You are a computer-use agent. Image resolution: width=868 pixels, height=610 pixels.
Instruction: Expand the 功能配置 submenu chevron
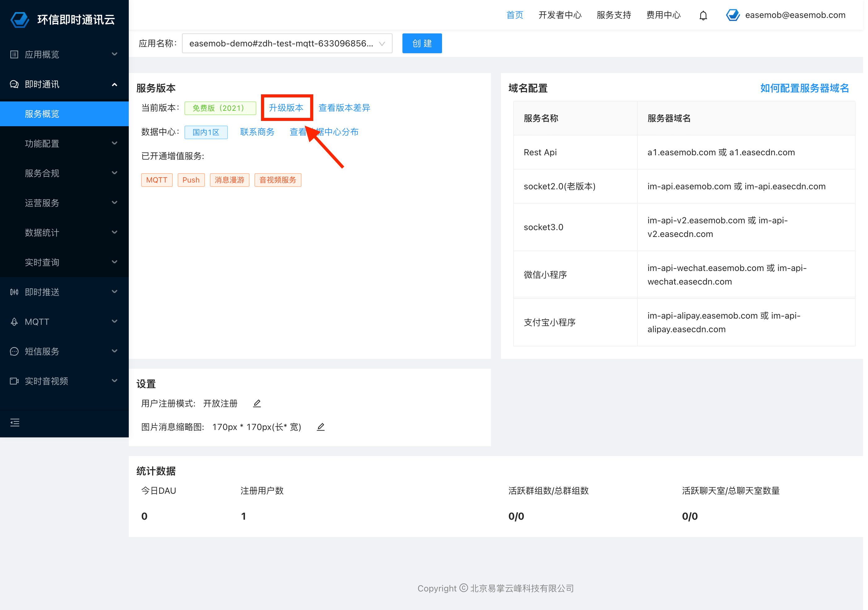[115, 144]
